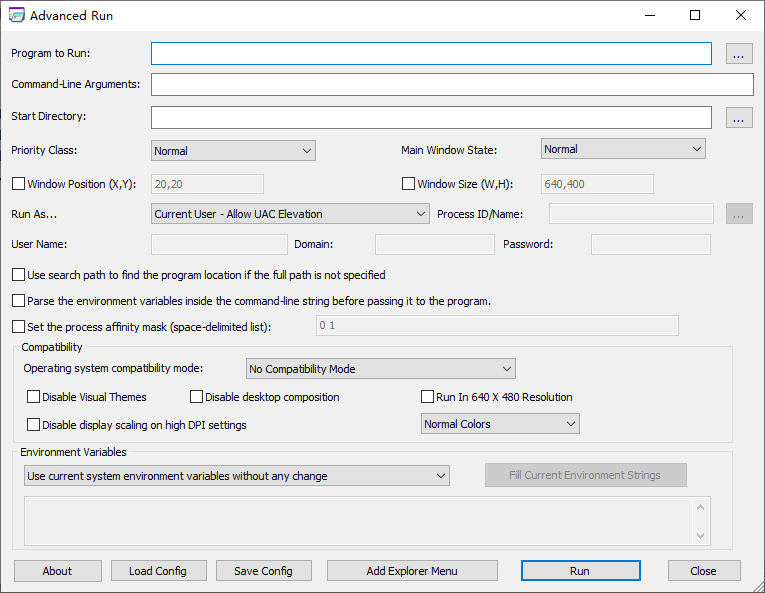
Task: Expand the compatibility mode dropdown
Action: click(x=380, y=369)
